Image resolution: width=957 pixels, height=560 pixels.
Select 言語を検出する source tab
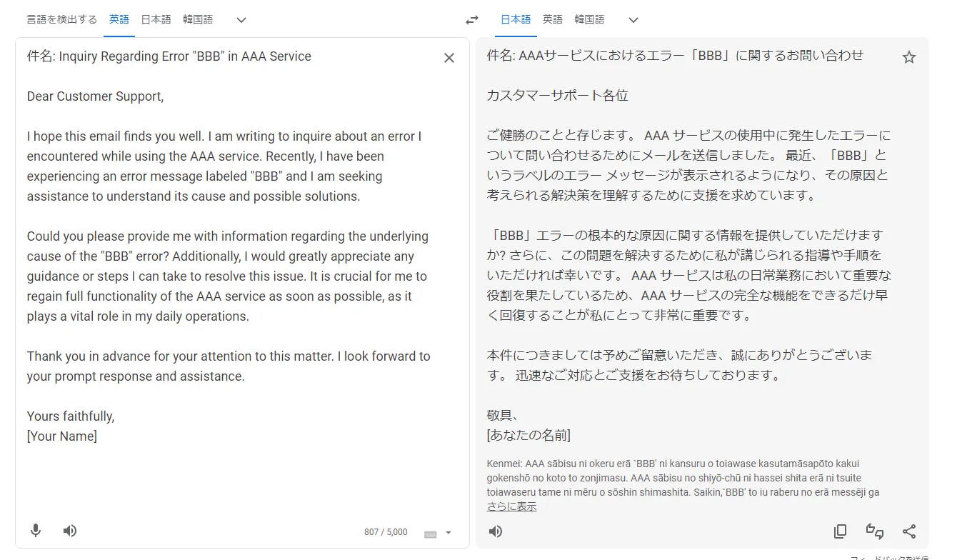coord(61,20)
